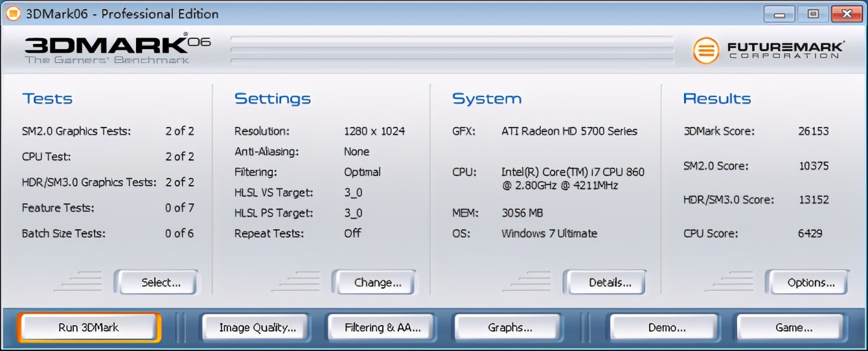Start the Demo... mode
This screenshot has width=868, height=351.
(665, 328)
